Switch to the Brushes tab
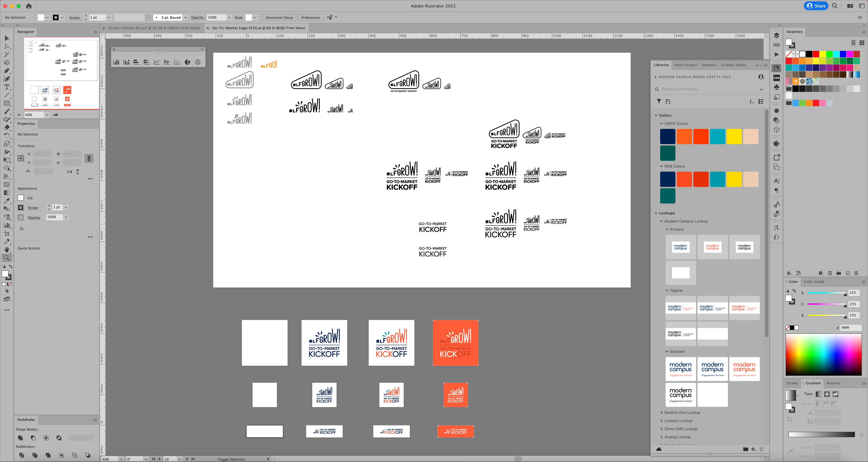Screen dimensions: 868x462 click(833, 383)
